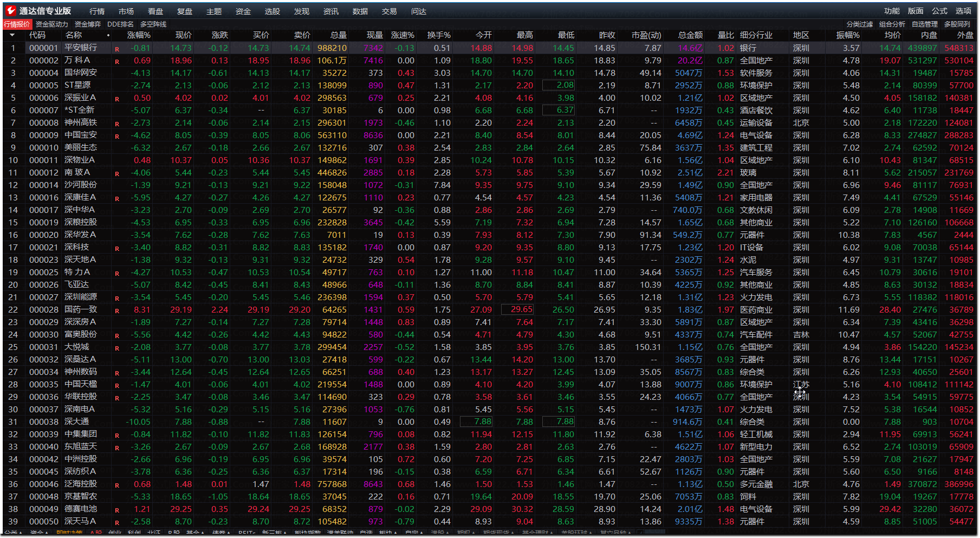This screenshot has width=980, height=538.
Task: Click the 多股同列 button
Action: tap(957, 24)
